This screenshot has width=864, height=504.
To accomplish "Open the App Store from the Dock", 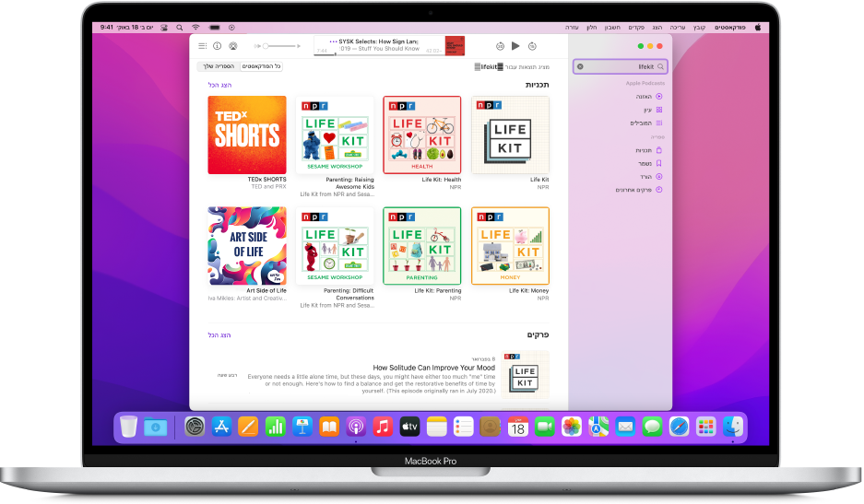I will point(221,427).
